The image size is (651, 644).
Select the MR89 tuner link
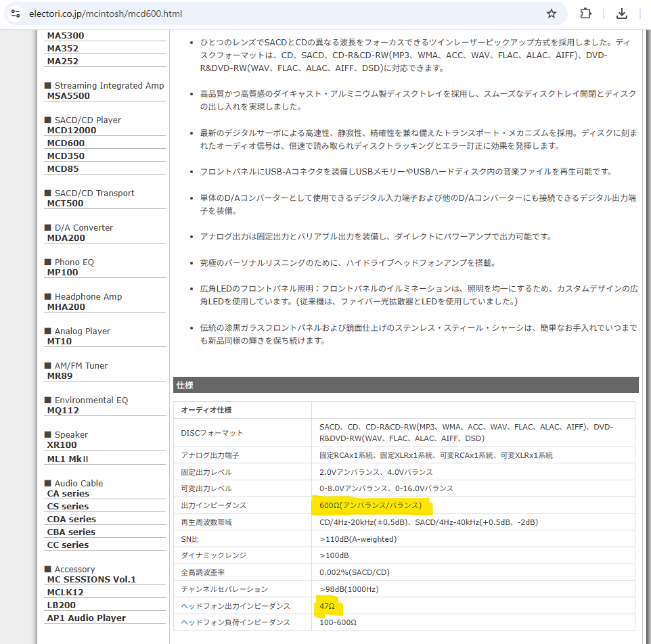(x=60, y=376)
